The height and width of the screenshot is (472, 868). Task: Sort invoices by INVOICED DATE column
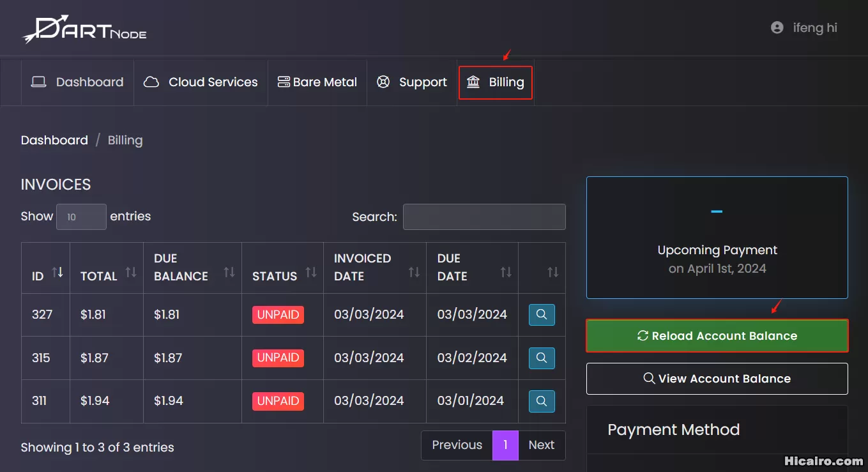[x=375, y=268]
